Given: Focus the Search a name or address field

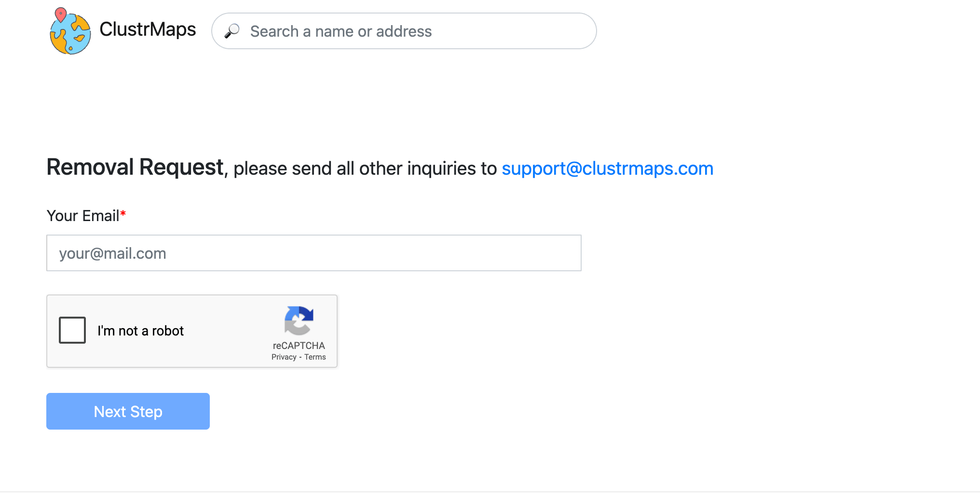Looking at the screenshot, I should click(x=404, y=31).
